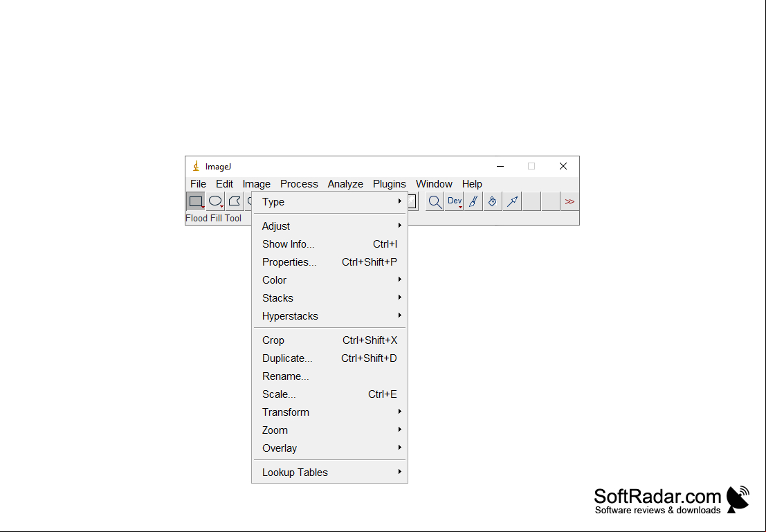Choose Show Info... from Image menu
Screen dimensions: 766x532
[x=330, y=244]
